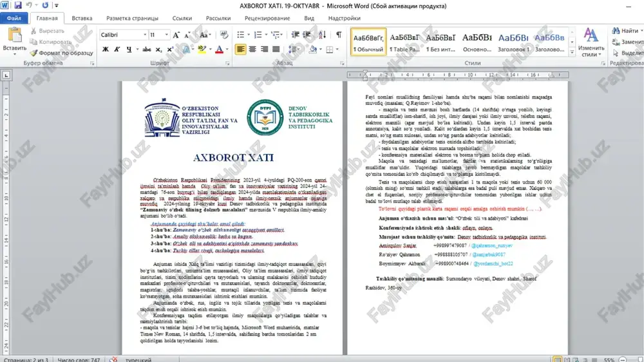Viewport: 644px width, 362px height.
Task: Toggle Center alignment button
Action: 252,50
